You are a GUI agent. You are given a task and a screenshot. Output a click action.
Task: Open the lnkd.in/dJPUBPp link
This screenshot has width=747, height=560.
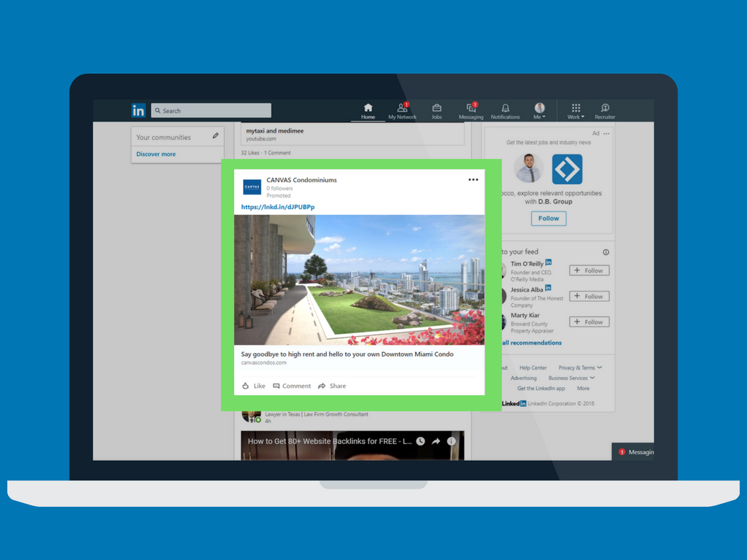(x=278, y=207)
